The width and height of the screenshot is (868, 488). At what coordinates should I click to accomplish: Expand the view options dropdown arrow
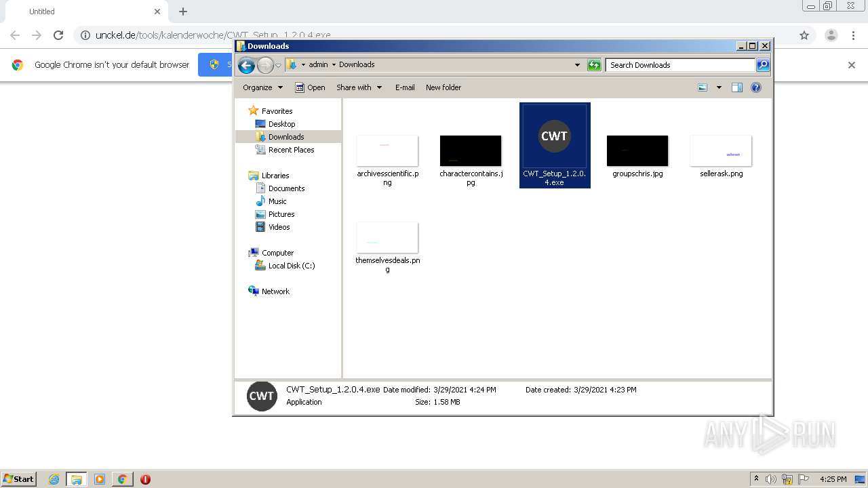(x=719, y=87)
